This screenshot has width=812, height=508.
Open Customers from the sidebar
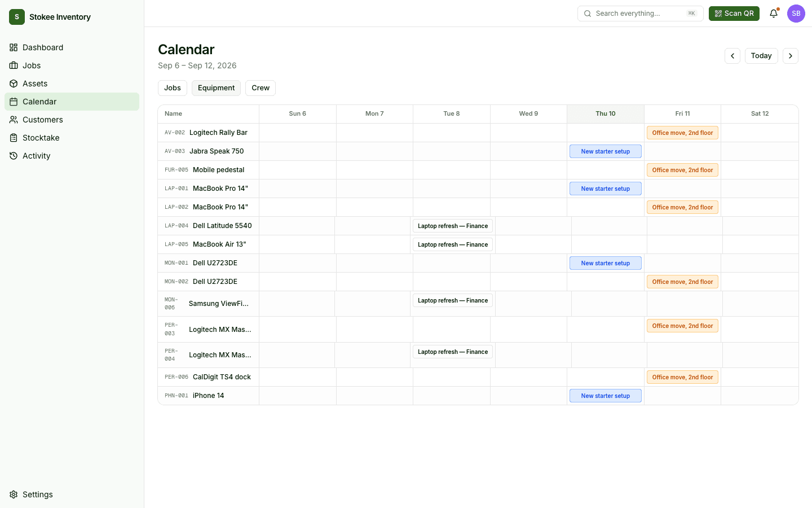[x=72, y=120]
